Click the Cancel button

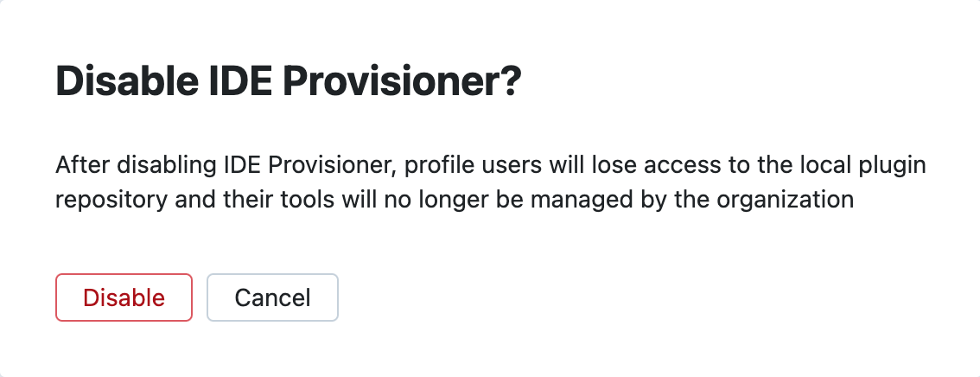[272, 297]
